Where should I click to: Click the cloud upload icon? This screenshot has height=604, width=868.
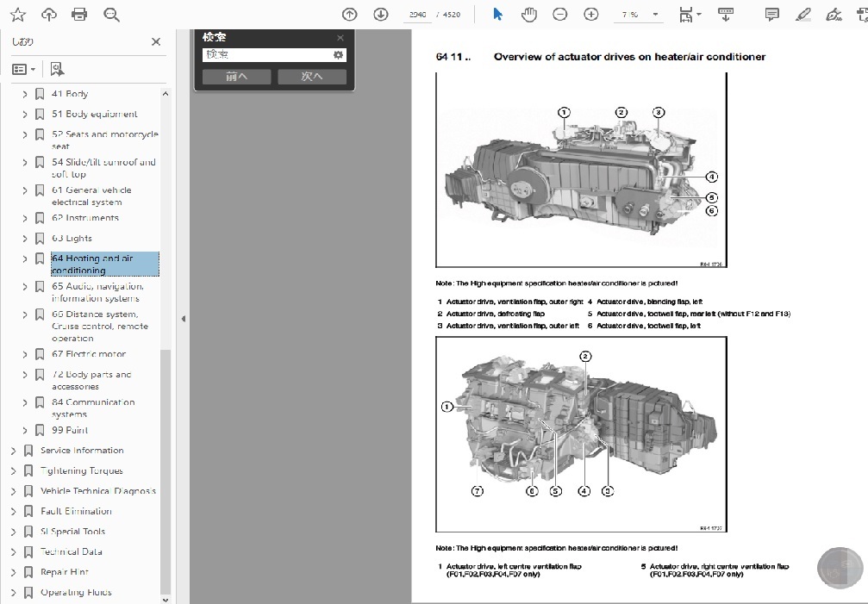coord(49,15)
